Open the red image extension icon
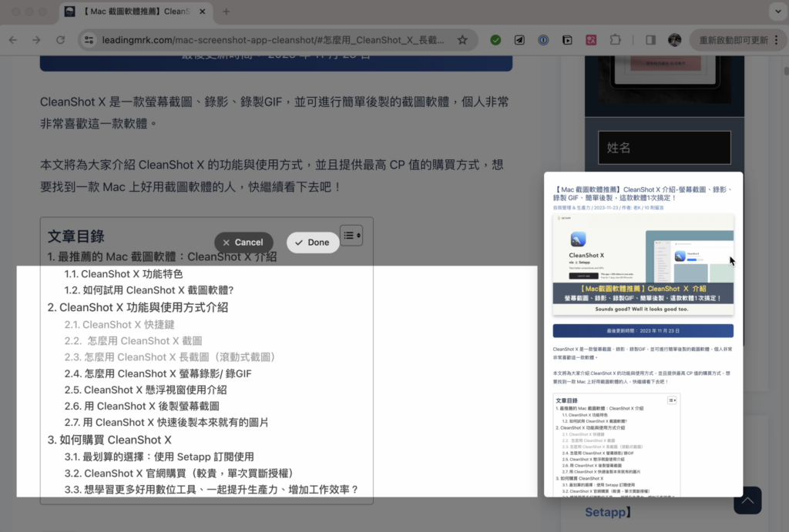This screenshot has height=532, width=789. (591, 40)
